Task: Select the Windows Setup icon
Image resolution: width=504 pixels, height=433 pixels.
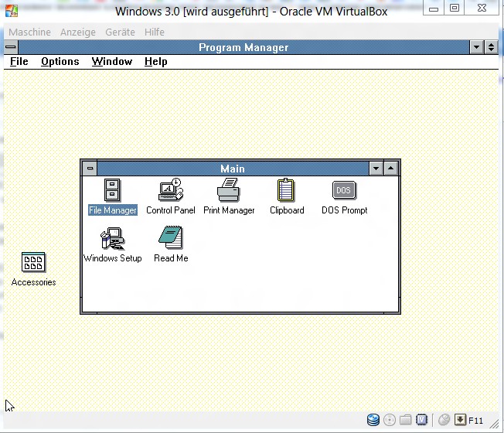Action: pos(113,238)
